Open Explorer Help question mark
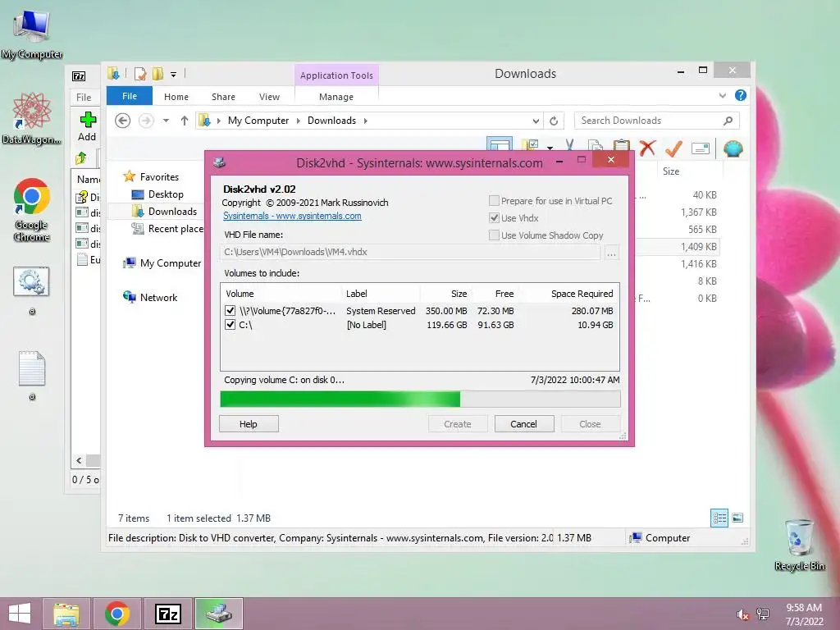 click(x=741, y=95)
